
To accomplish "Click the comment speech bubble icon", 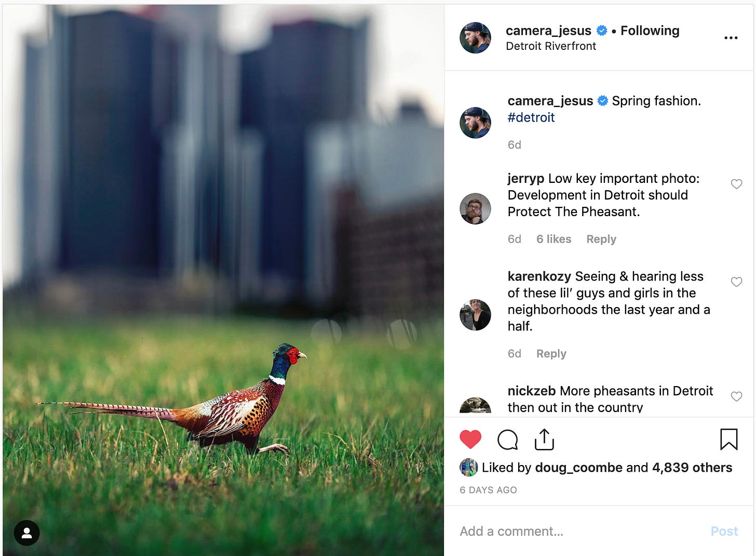I will tap(507, 440).
